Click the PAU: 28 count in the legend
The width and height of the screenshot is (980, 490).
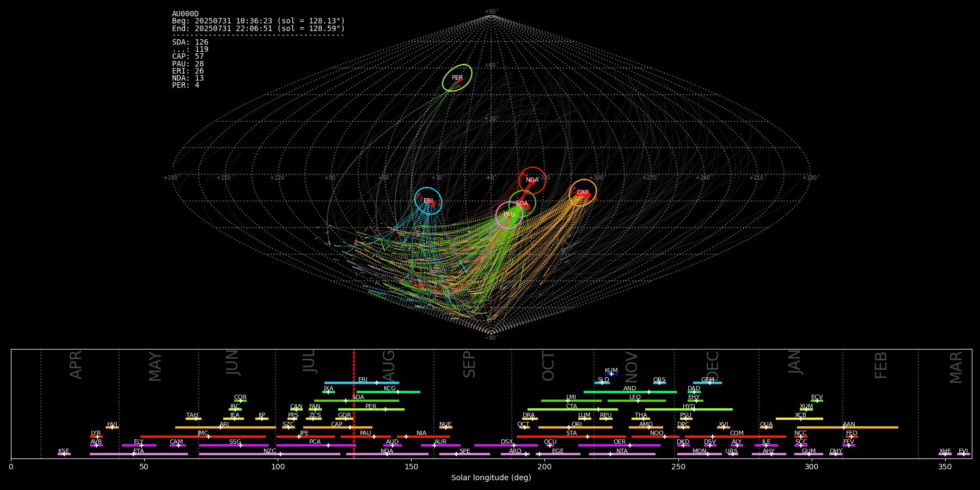188,64
